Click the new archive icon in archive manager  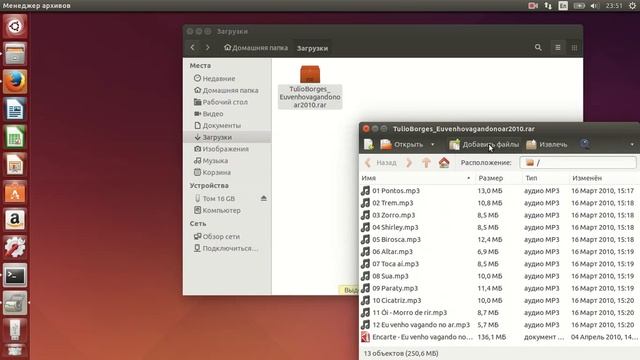point(369,144)
